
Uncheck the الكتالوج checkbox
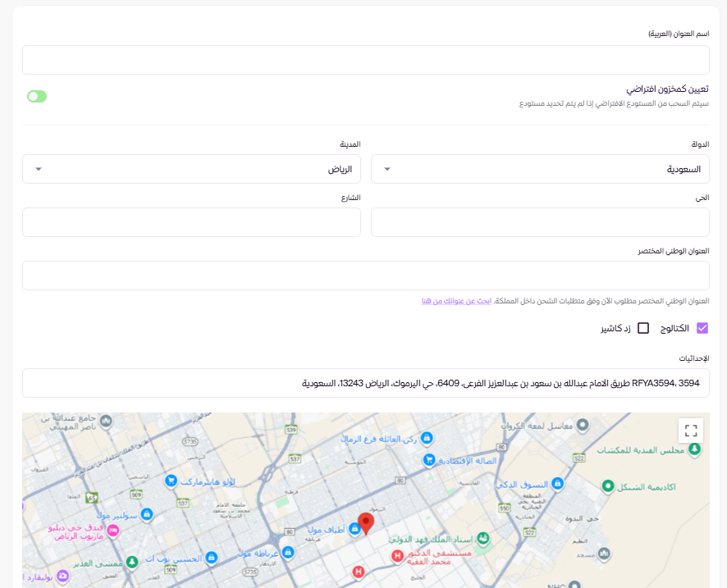pos(702,327)
